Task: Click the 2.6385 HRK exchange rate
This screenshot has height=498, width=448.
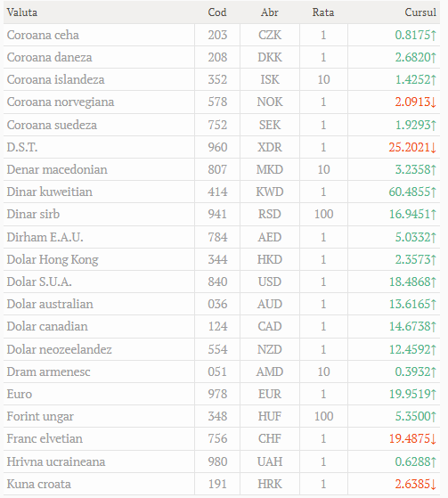Action: [x=416, y=484]
